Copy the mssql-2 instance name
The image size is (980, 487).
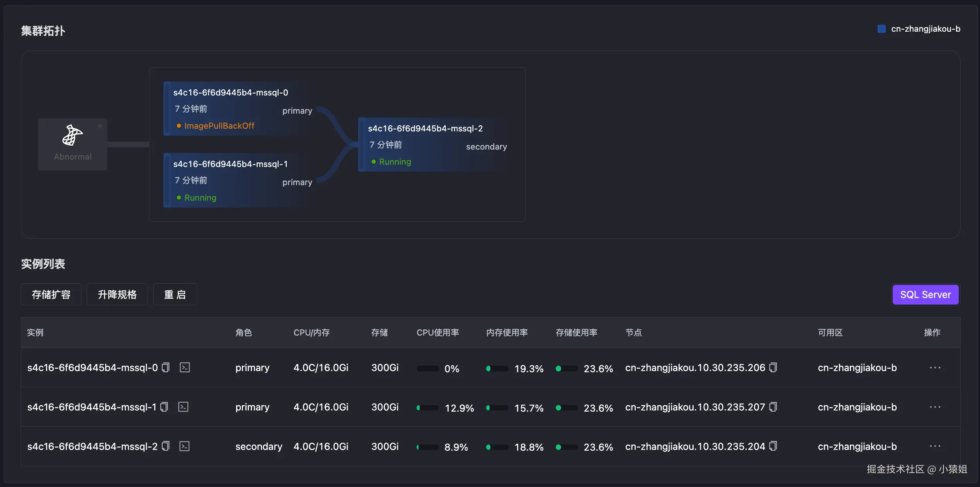[166, 446]
